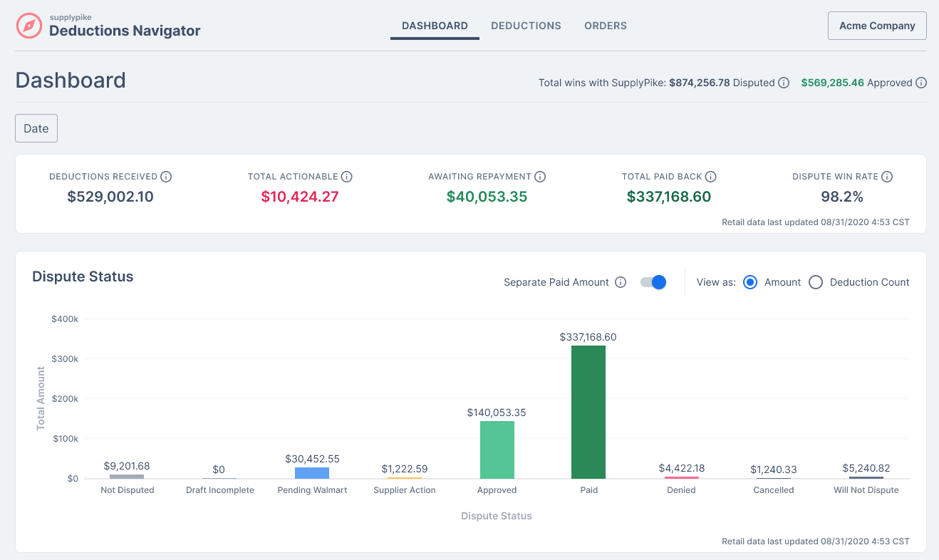Switch to the Orders tab
This screenshot has width=939, height=560.
606,26
